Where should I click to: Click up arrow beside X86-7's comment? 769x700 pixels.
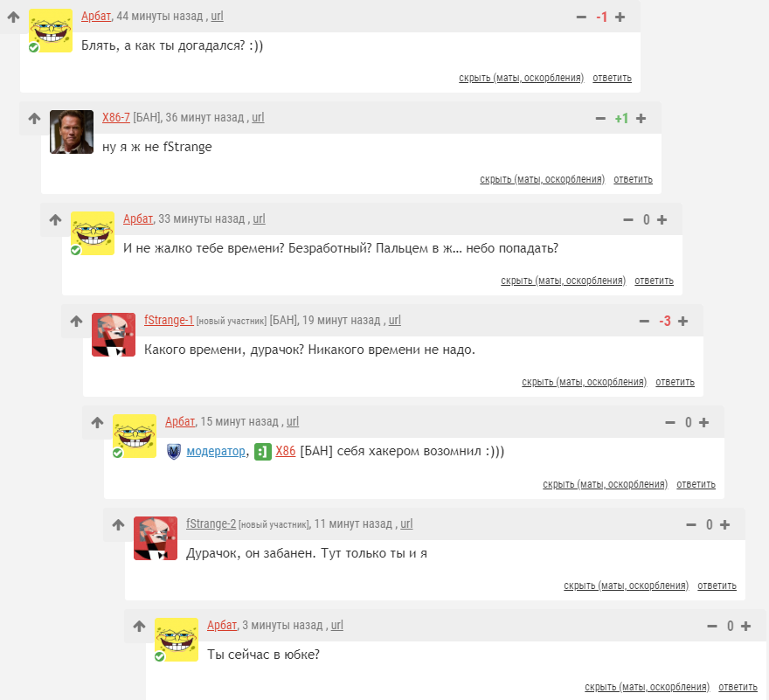34,118
